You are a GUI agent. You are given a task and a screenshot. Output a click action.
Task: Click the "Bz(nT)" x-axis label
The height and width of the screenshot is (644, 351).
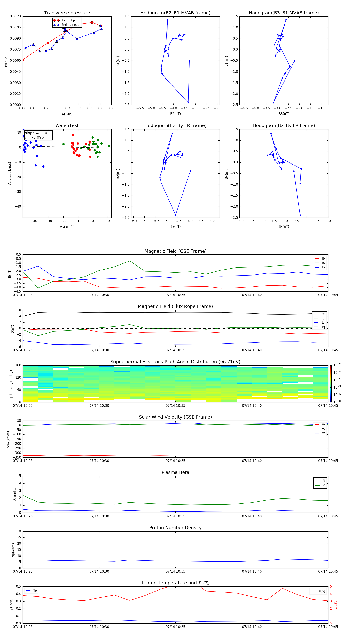tap(175, 227)
